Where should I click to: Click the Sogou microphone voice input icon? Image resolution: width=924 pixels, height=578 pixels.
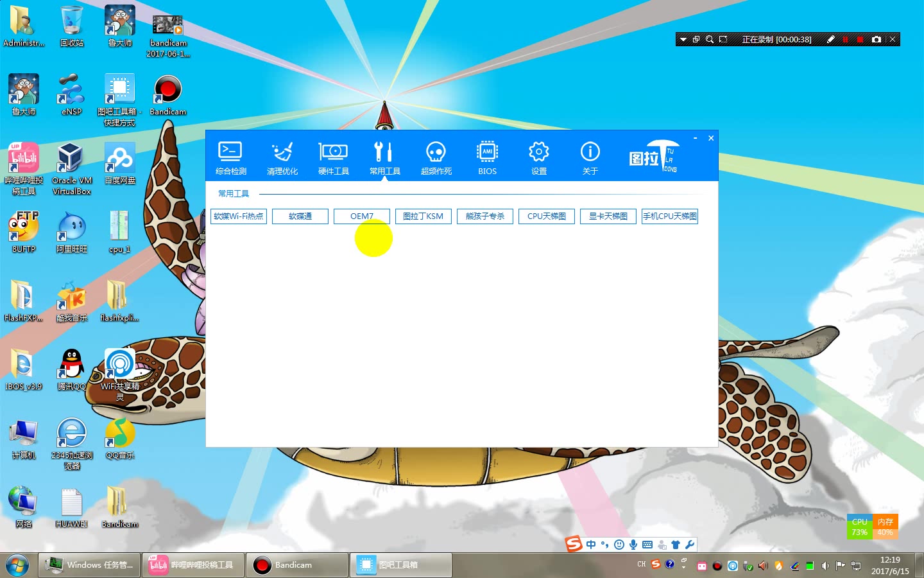tap(633, 545)
